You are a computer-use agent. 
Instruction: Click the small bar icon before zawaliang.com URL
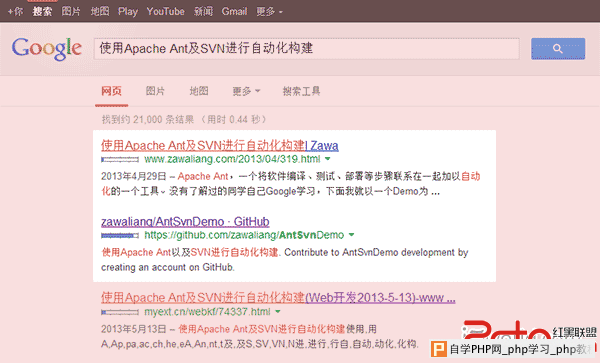point(120,159)
